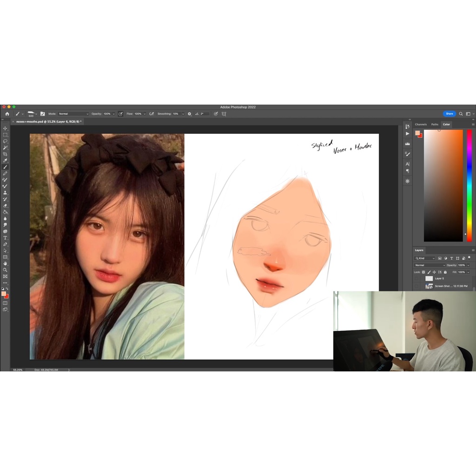
Task: Open the Kind filter dropdown in Layers
Action: 424,258
